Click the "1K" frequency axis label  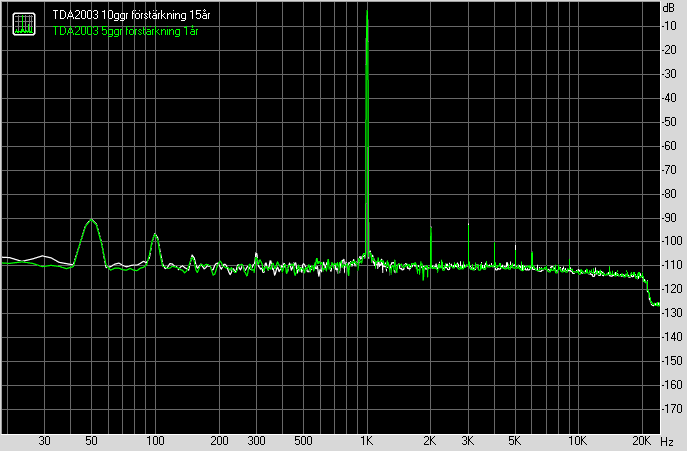367,441
